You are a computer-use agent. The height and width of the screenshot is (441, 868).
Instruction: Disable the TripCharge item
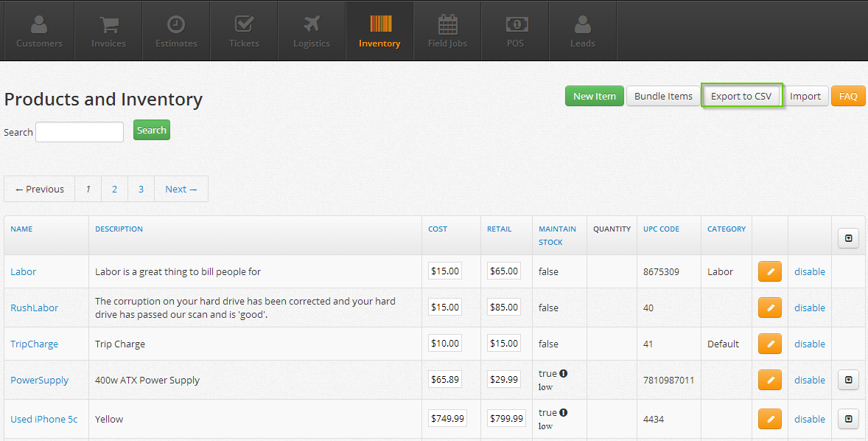click(809, 344)
